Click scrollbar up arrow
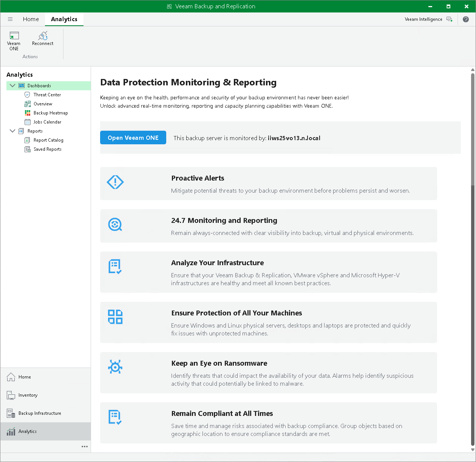The image size is (476, 462). click(473, 70)
